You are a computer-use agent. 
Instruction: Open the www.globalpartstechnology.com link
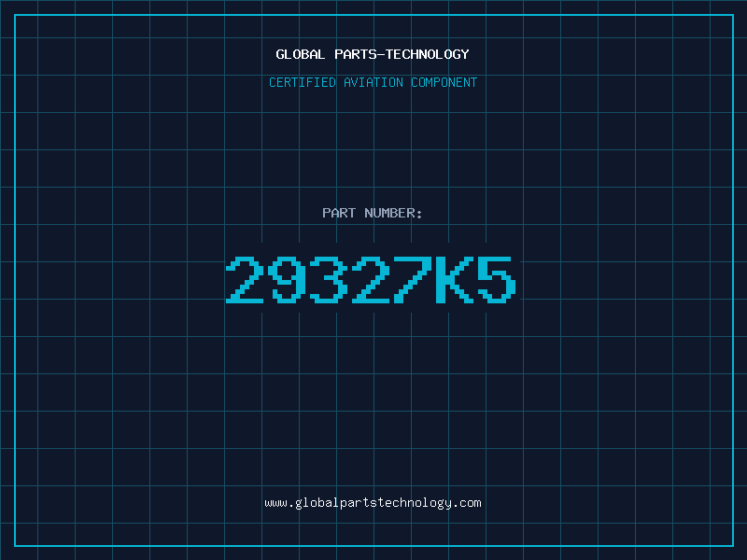pyautogui.click(x=373, y=503)
